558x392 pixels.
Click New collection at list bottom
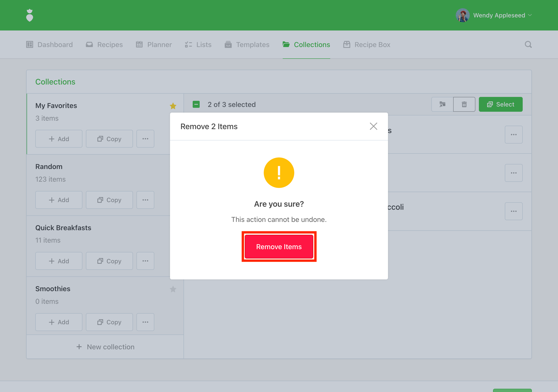pos(105,347)
